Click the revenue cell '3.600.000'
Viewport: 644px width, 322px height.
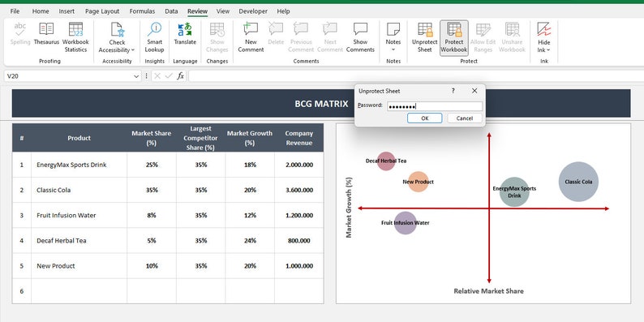point(299,190)
